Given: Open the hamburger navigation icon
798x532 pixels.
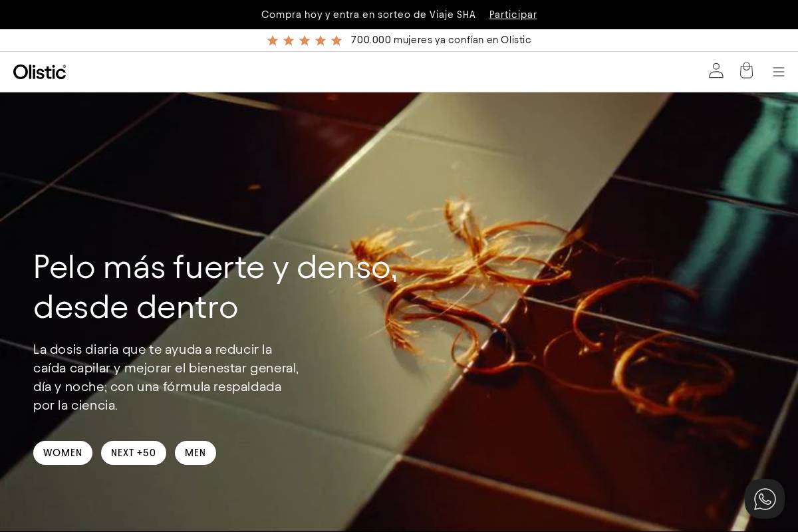Looking at the screenshot, I should tap(779, 72).
